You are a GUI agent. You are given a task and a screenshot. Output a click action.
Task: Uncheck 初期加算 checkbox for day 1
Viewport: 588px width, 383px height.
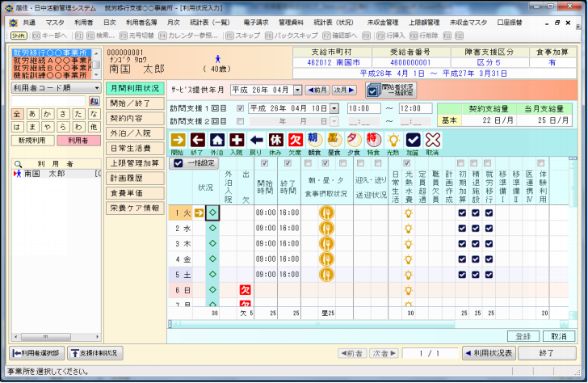pos(463,213)
